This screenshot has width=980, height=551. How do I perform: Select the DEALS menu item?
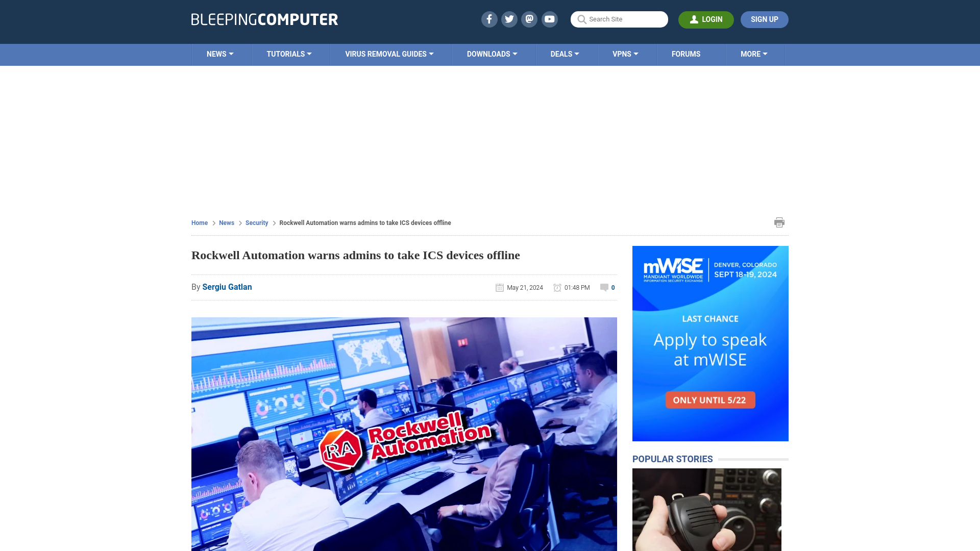[x=565, y=54]
